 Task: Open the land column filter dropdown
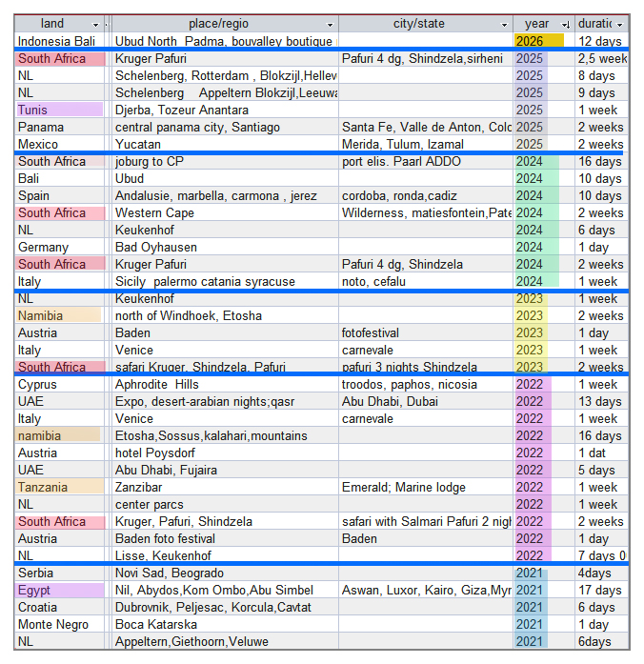pos(95,24)
